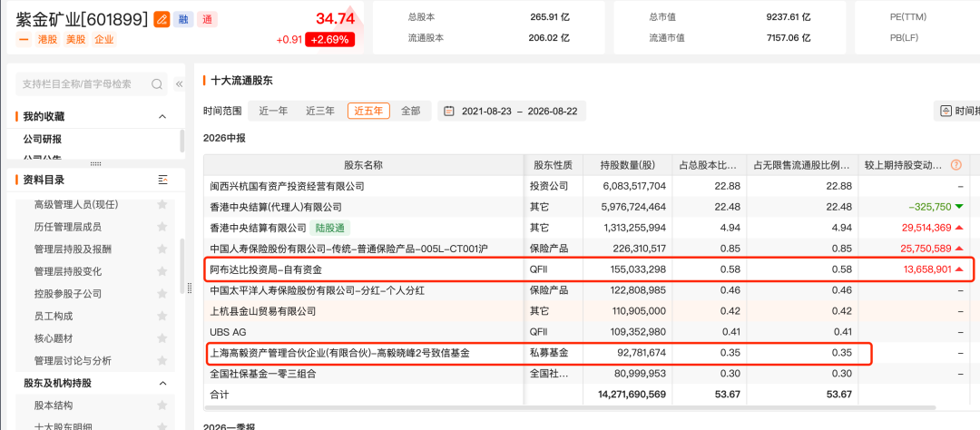The width and height of the screenshot is (980, 430).
Task: Star the 控股参股子公司 item
Action: coord(162,293)
